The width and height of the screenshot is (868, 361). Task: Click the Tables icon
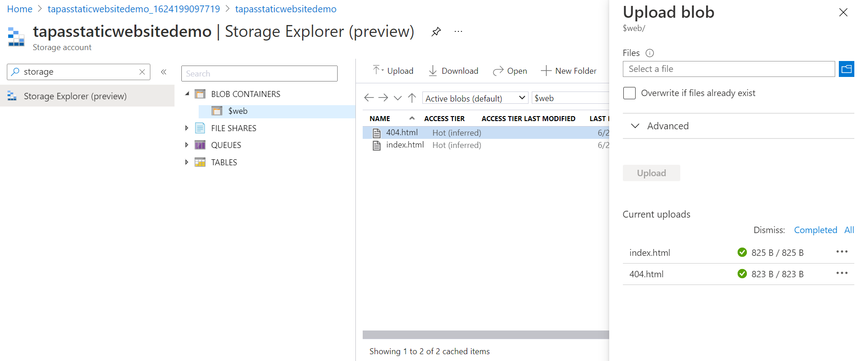point(200,162)
